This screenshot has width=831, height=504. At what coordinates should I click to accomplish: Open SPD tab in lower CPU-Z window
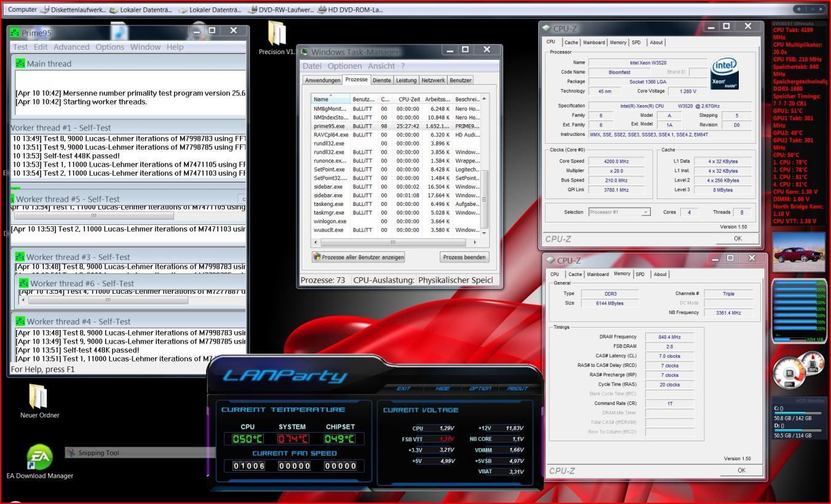tap(640, 274)
